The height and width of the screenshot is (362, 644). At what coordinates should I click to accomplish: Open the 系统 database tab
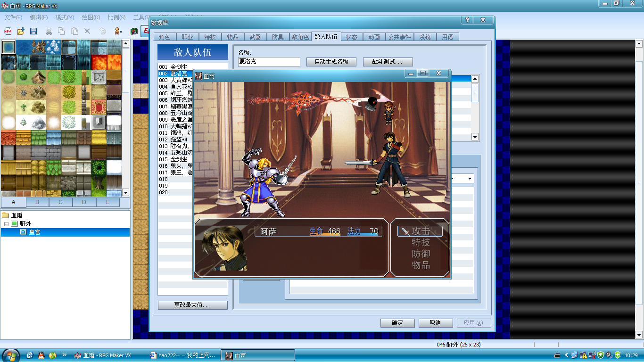(425, 37)
